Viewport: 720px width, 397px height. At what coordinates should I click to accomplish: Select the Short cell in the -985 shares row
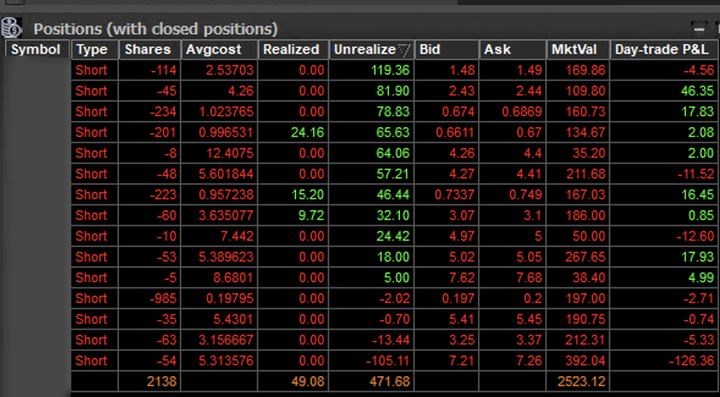(x=94, y=298)
